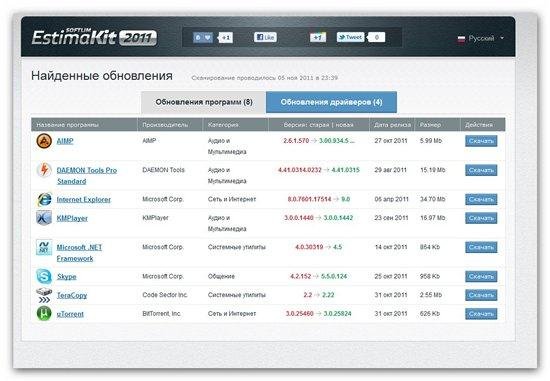Click the Internet Explorer logo icon
550x381 pixels.
(x=44, y=199)
